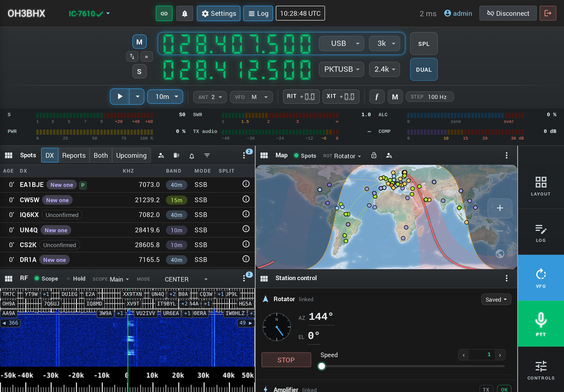Open Station control three-dot menu

507,278
